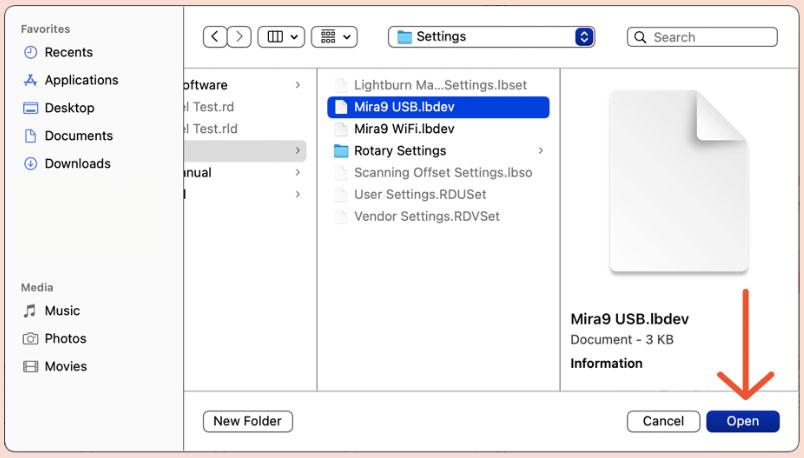This screenshot has width=804, height=458.
Task: Select Scanning Offset Settings.lbso file
Action: coord(438,173)
